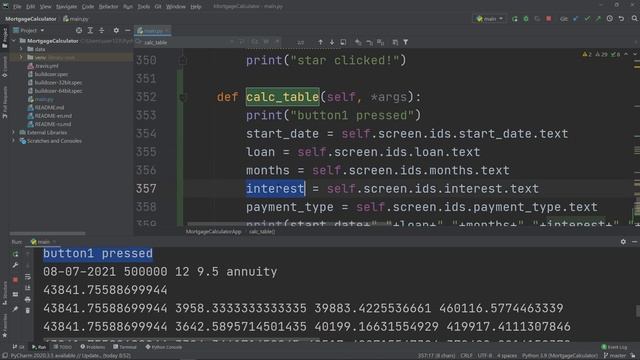Click the Rerun icon in Run panel
This screenshot has width=640, height=360.
point(15,254)
